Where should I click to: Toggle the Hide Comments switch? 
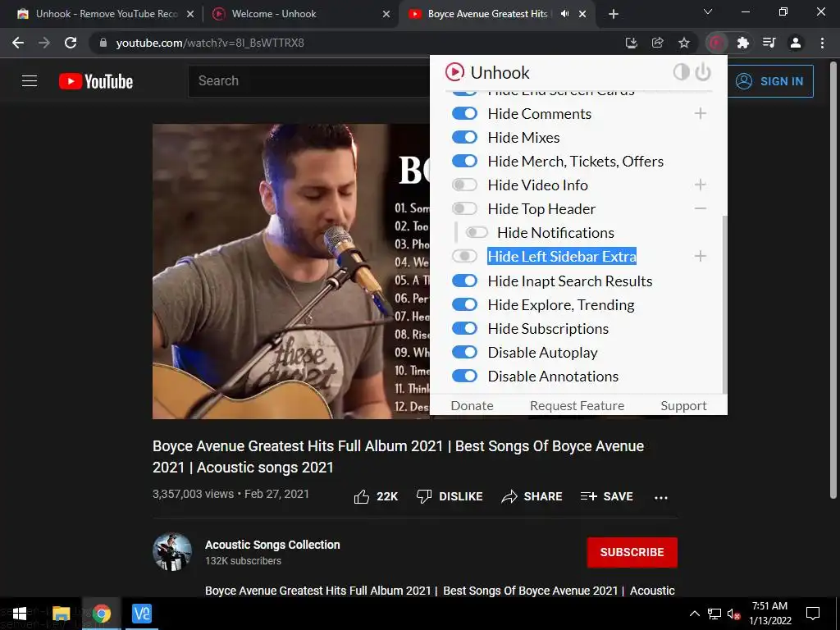[464, 113]
